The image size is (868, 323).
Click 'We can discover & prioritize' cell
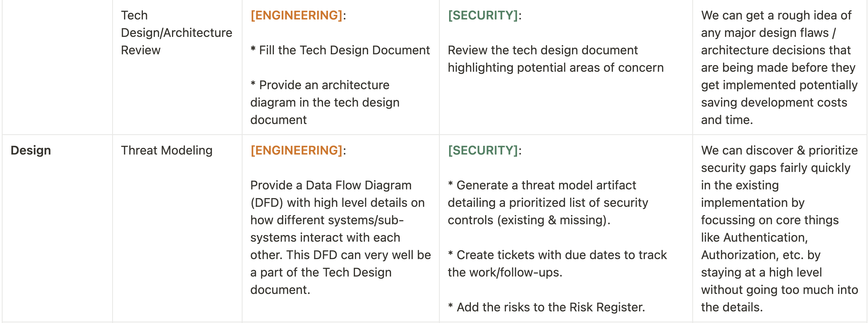[779, 229]
